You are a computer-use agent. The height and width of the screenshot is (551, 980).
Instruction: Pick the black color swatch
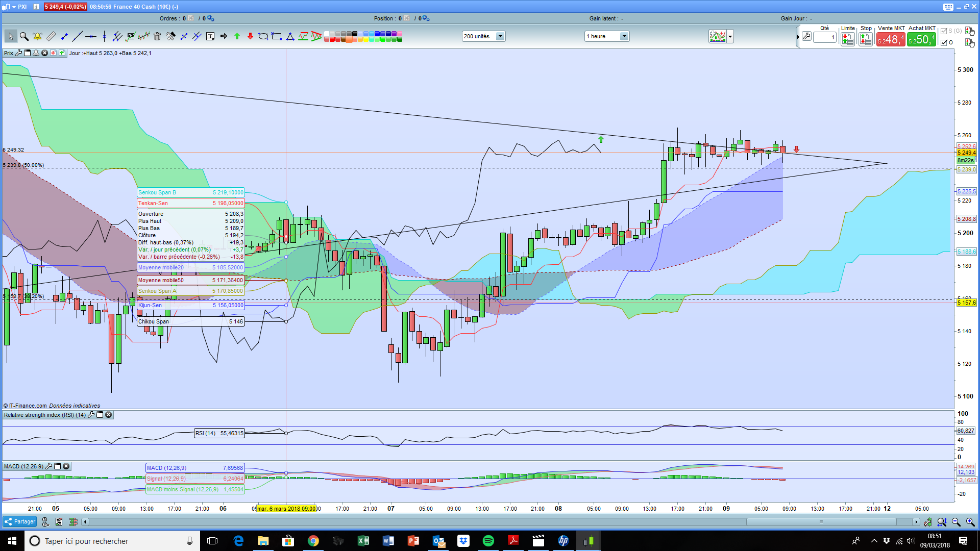click(x=355, y=34)
